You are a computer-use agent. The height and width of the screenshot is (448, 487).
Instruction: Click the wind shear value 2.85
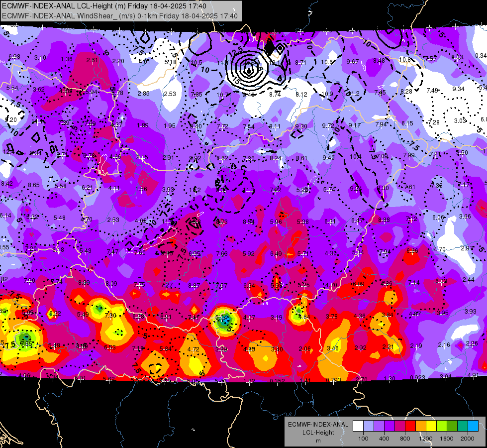tap(143, 93)
